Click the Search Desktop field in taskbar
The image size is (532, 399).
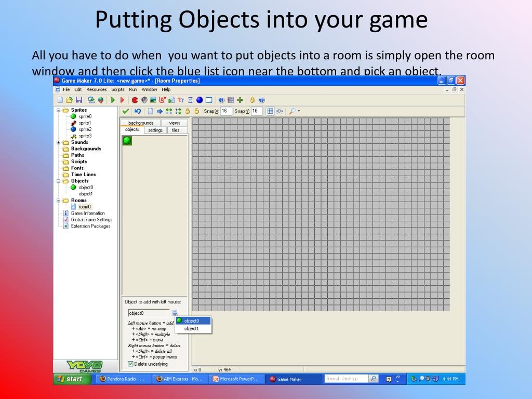346,378
